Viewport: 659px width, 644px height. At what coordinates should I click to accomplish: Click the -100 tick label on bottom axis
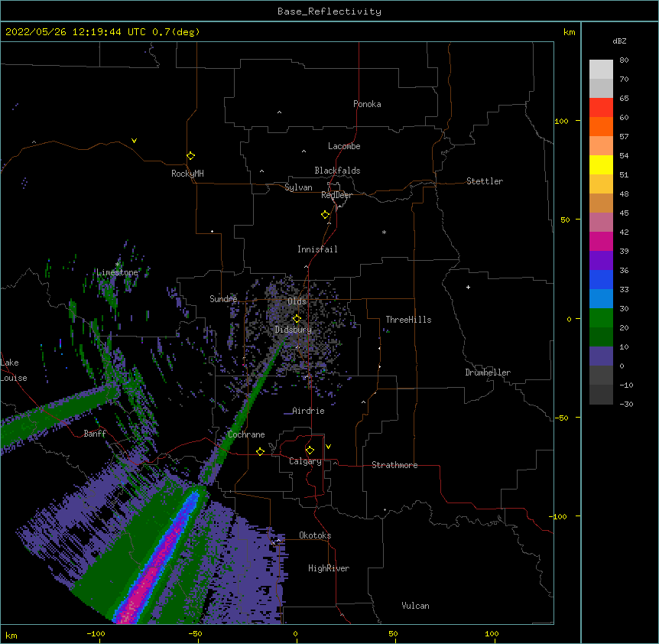tap(96, 633)
